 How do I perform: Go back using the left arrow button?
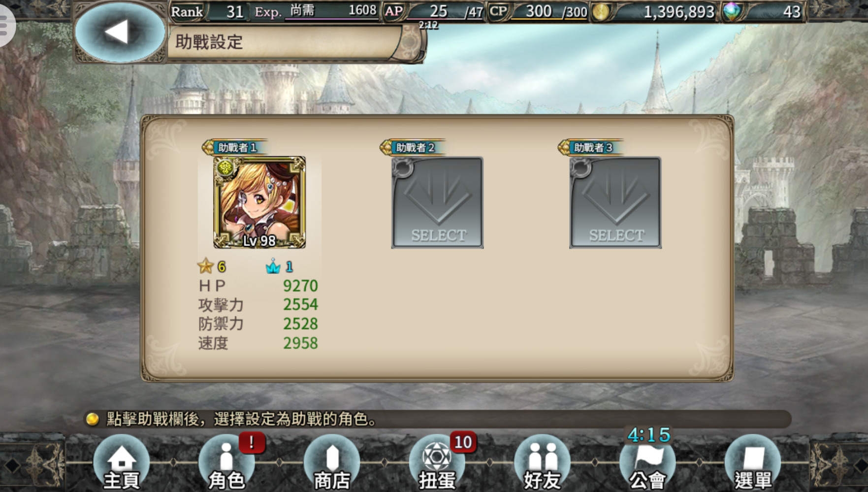118,32
